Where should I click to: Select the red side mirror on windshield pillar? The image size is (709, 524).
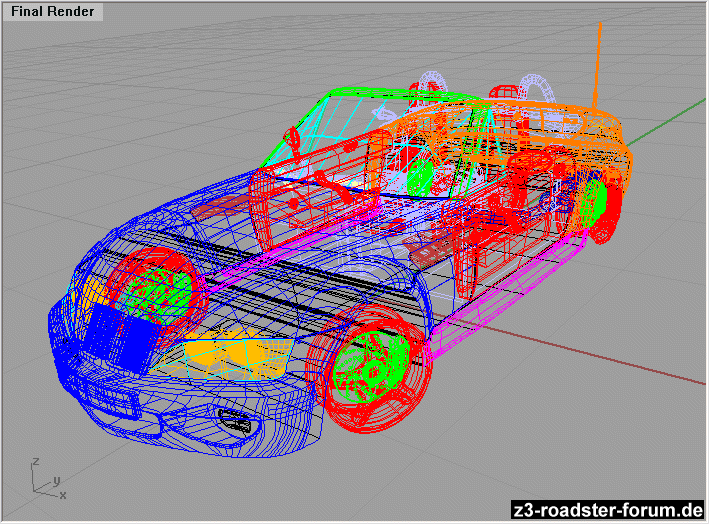[x=293, y=135]
